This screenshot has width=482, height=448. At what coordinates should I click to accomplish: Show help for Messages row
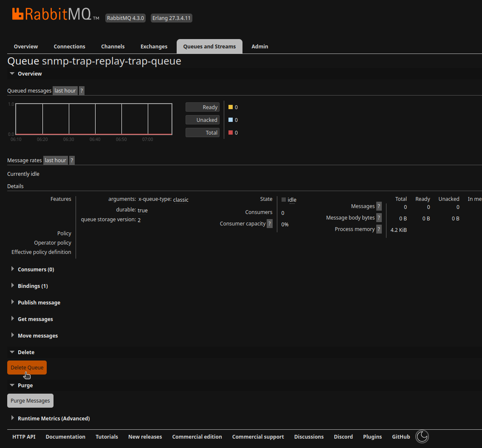coord(379,206)
